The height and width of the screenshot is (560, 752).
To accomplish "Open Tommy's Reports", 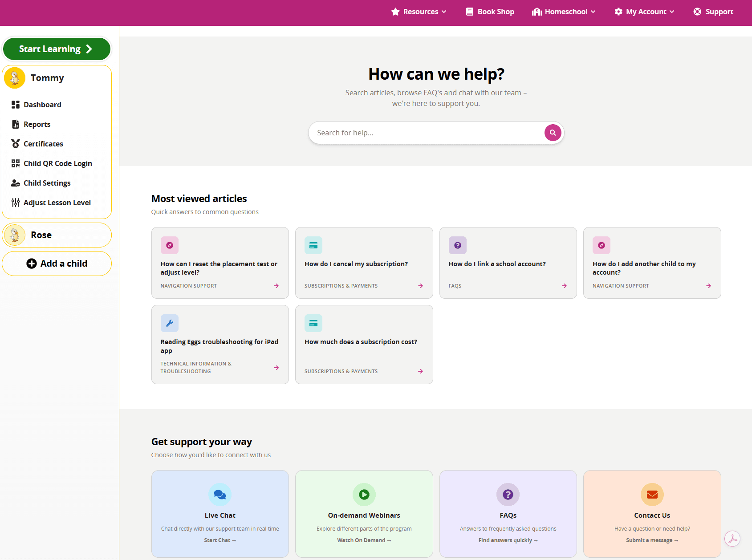I will coord(31,124).
